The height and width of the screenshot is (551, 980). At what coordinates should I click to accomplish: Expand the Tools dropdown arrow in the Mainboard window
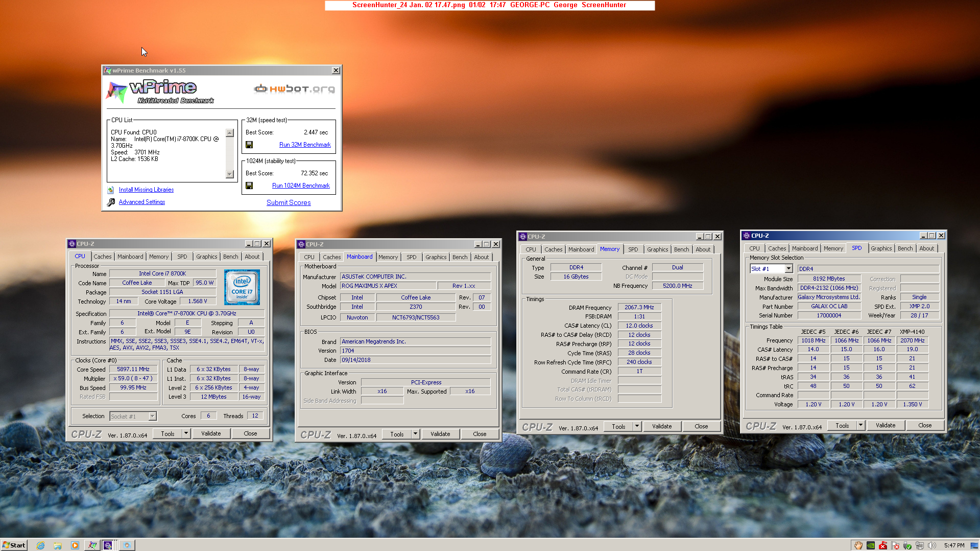coord(416,434)
